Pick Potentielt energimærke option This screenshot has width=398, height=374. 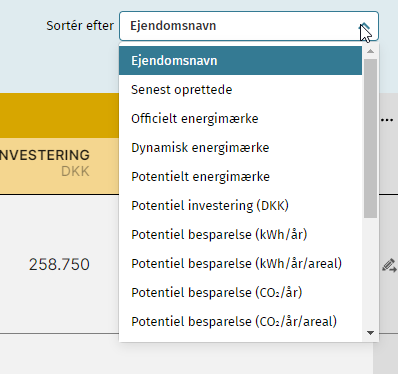click(x=240, y=177)
